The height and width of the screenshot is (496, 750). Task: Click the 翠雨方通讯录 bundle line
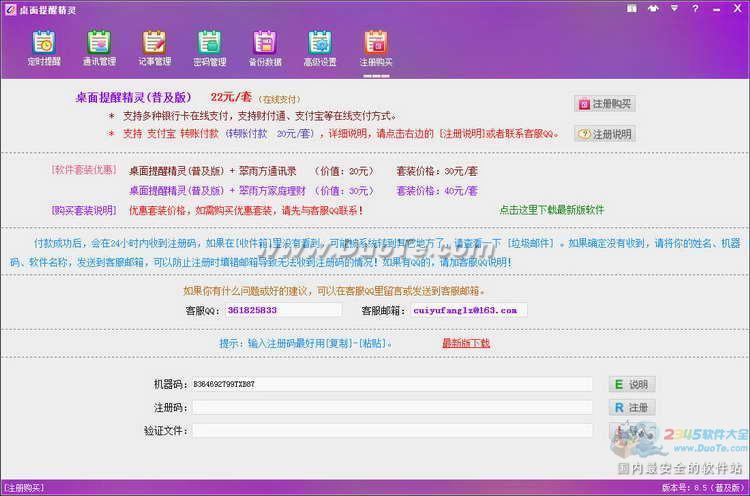tap(212, 171)
